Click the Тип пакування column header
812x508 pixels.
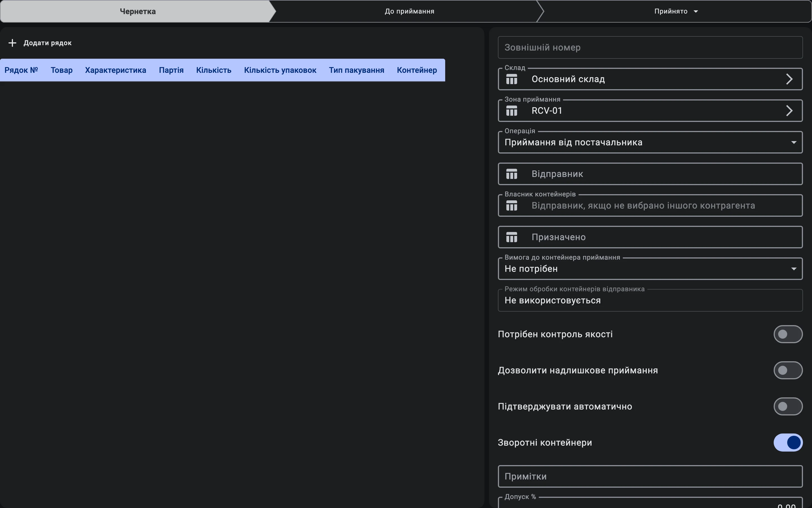[356, 70]
